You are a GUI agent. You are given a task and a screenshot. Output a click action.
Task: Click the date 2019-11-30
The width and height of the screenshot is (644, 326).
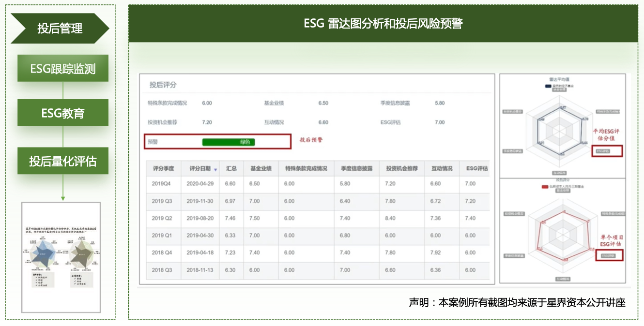click(x=200, y=201)
